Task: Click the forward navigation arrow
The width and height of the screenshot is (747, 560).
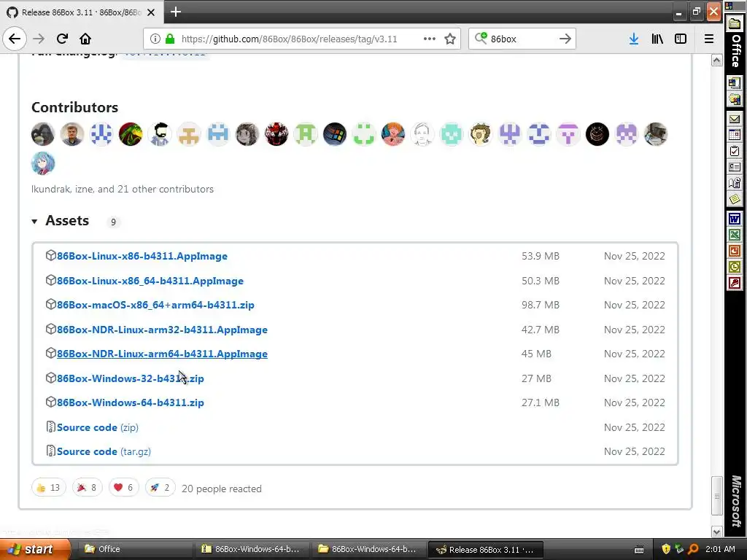Action: click(39, 39)
